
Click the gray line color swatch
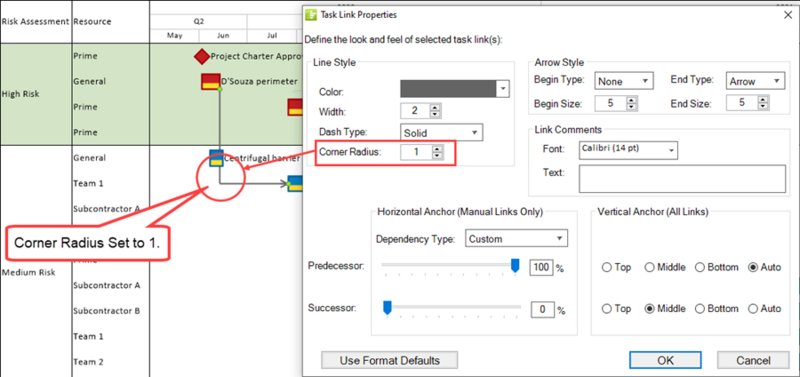click(449, 89)
